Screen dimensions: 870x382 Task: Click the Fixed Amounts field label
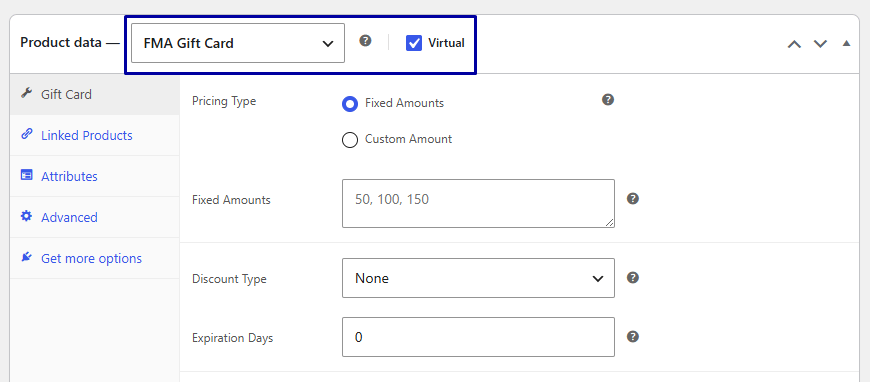pos(231,200)
